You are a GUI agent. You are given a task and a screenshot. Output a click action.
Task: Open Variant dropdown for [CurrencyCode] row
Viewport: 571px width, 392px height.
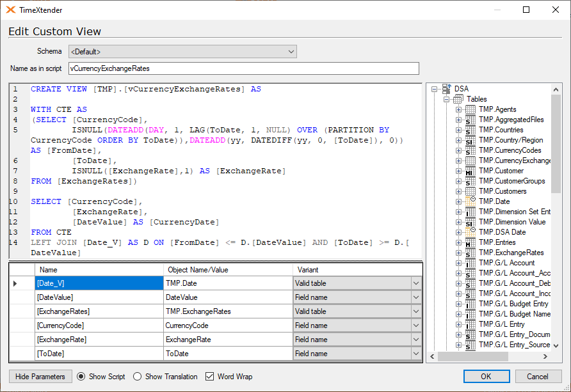pos(416,325)
